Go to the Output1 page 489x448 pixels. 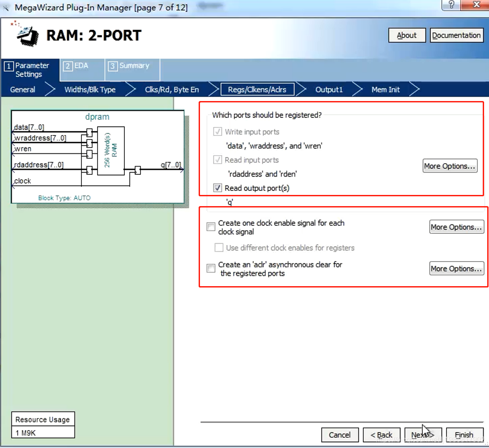click(x=329, y=90)
